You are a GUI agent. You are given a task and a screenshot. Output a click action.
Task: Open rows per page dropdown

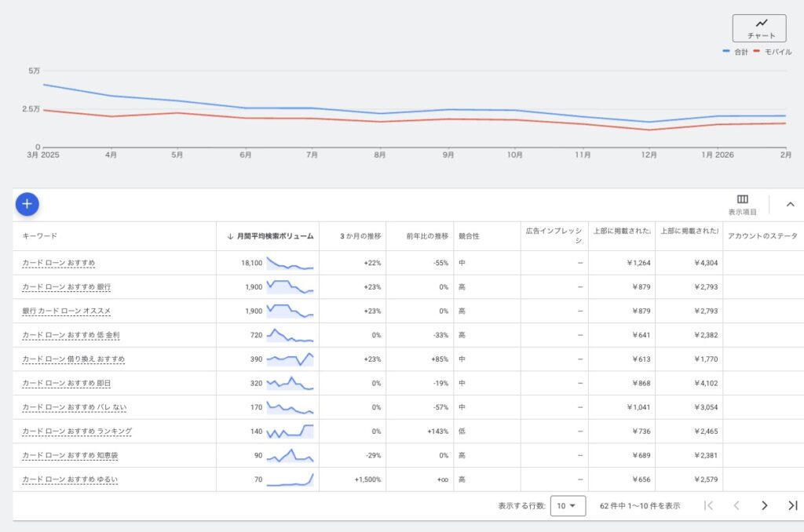click(568, 506)
